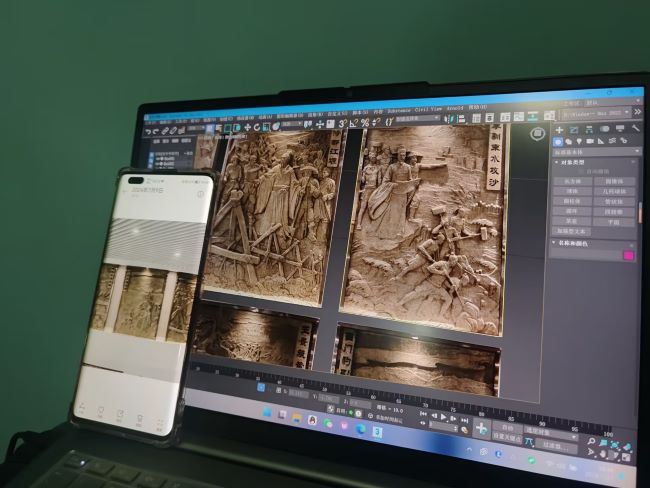Click the 茶壶 primitive button
The width and height of the screenshot is (650, 488).
573,222
